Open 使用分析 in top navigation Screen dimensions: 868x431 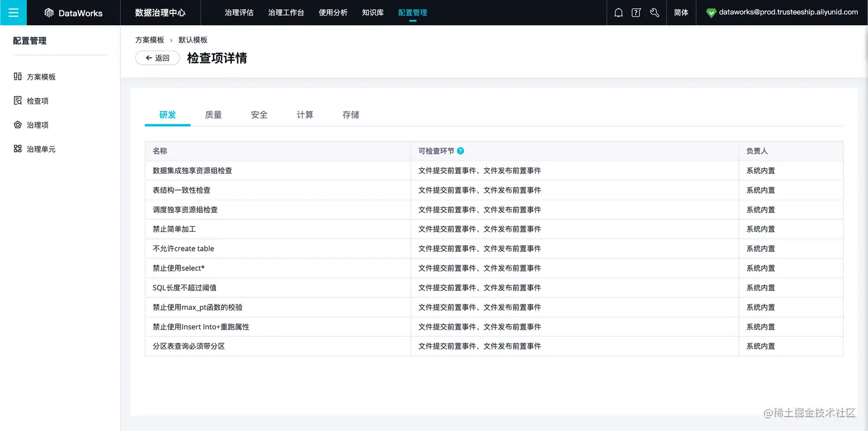[x=333, y=13]
